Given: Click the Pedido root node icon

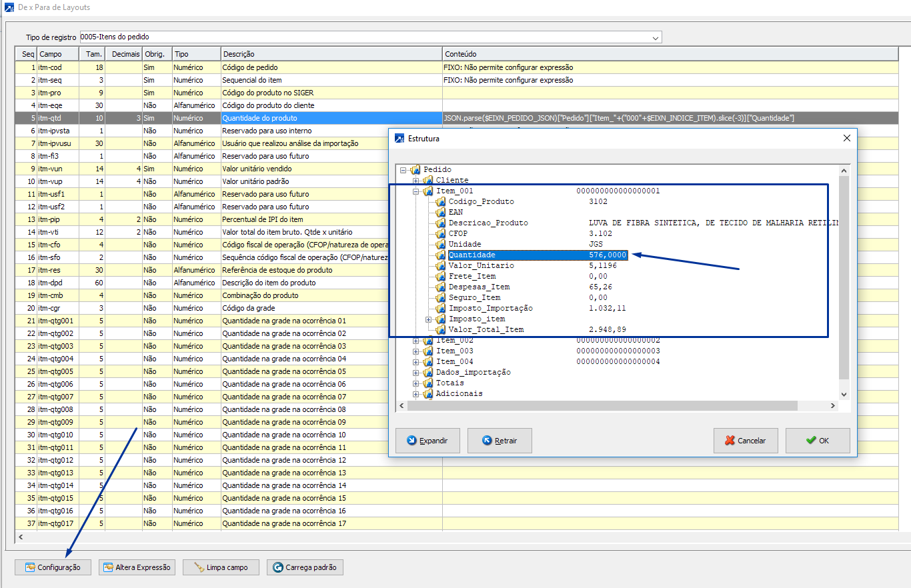Looking at the screenshot, I should coord(415,169).
